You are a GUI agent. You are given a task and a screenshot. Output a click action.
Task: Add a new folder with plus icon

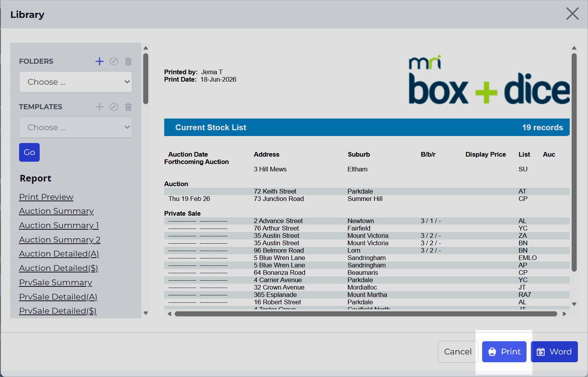100,61
